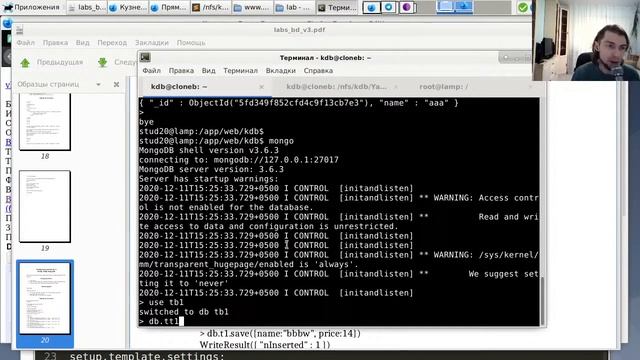Open Вид menu in the PDF viewer

[82, 42]
